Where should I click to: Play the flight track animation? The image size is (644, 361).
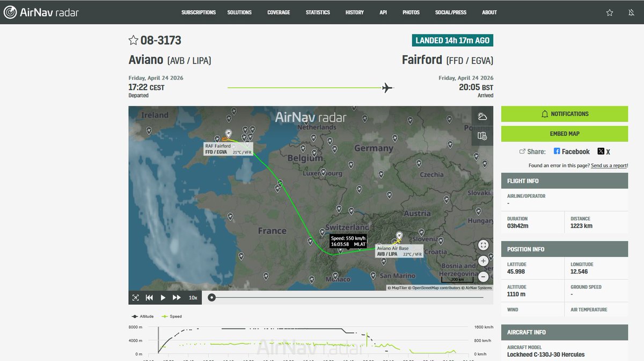(x=163, y=298)
